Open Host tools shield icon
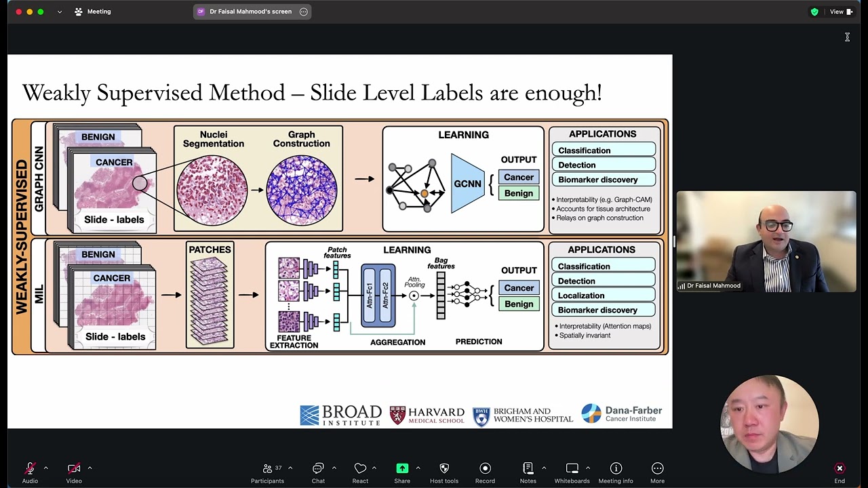Image resolution: width=868 pixels, height=488 pixels. pos(444,468)
